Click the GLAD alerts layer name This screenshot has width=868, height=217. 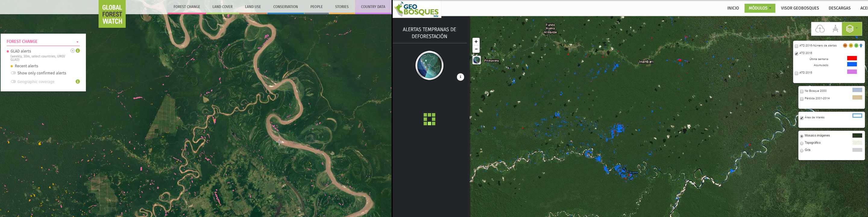coord(21,51)
